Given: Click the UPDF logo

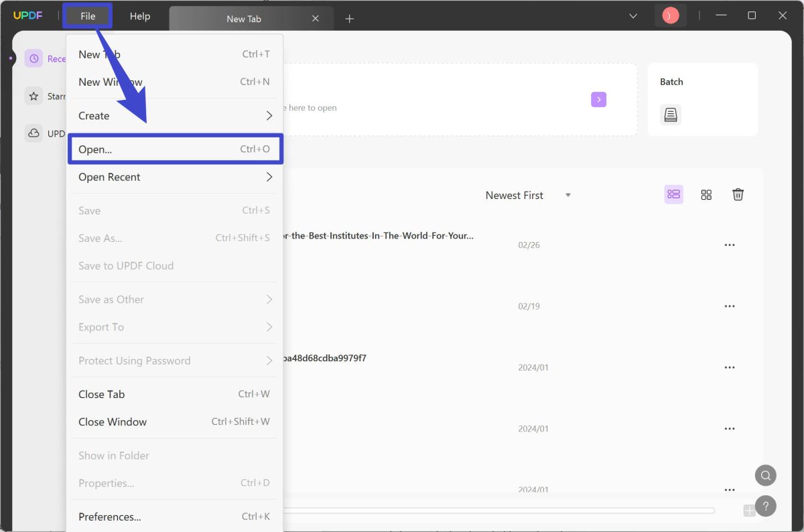Looking at the screenshot, I should [x=27, y=14].
